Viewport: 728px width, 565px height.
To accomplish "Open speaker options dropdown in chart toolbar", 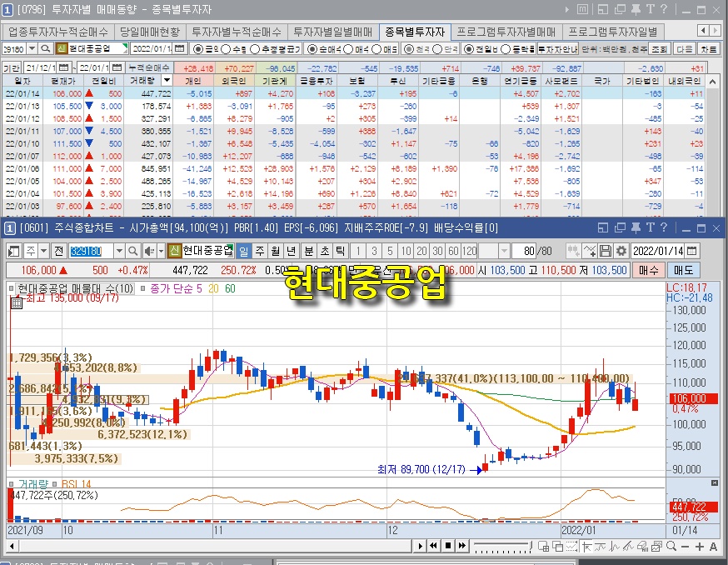I will [161, 252].
